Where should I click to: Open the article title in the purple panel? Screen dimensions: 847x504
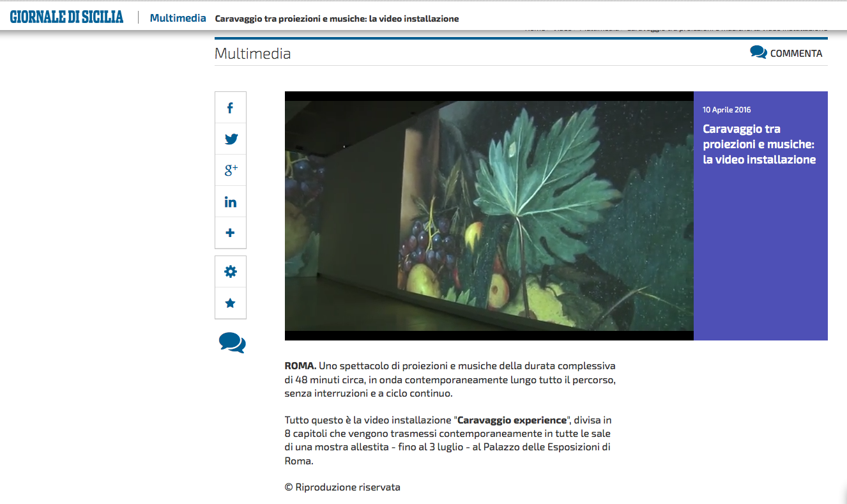[x=759, y=144]
